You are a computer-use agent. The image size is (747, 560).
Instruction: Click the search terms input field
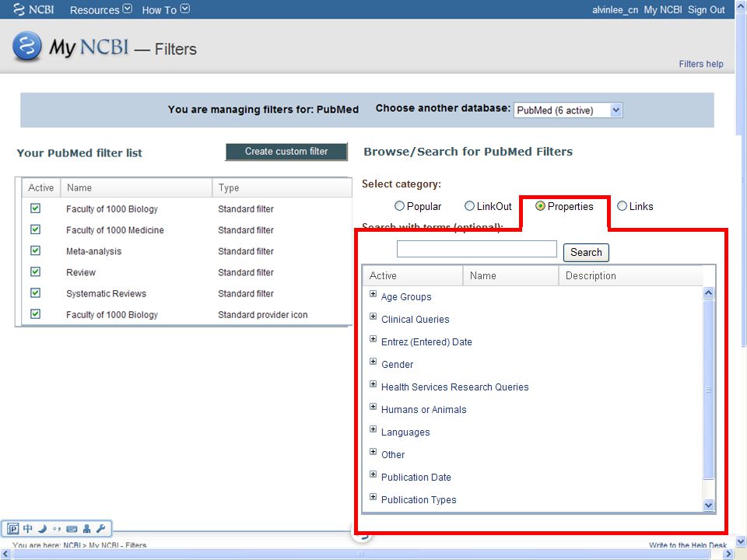click(x=476, y=249)
